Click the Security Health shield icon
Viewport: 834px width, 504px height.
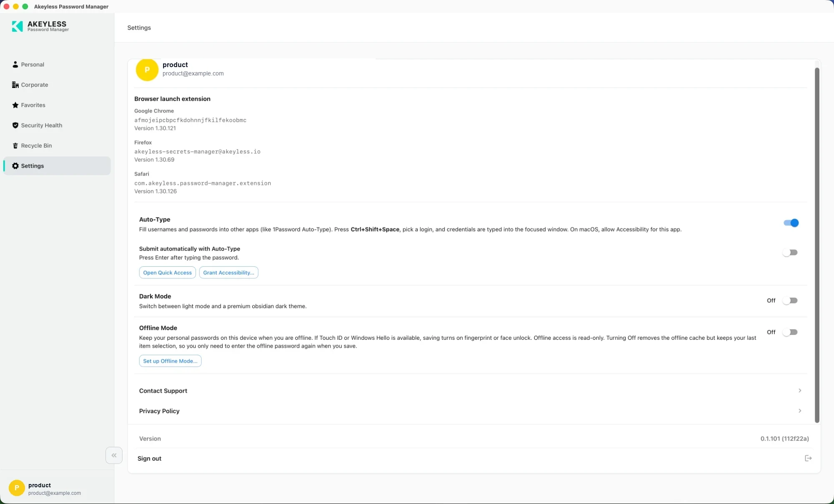[x=15, y=125]
